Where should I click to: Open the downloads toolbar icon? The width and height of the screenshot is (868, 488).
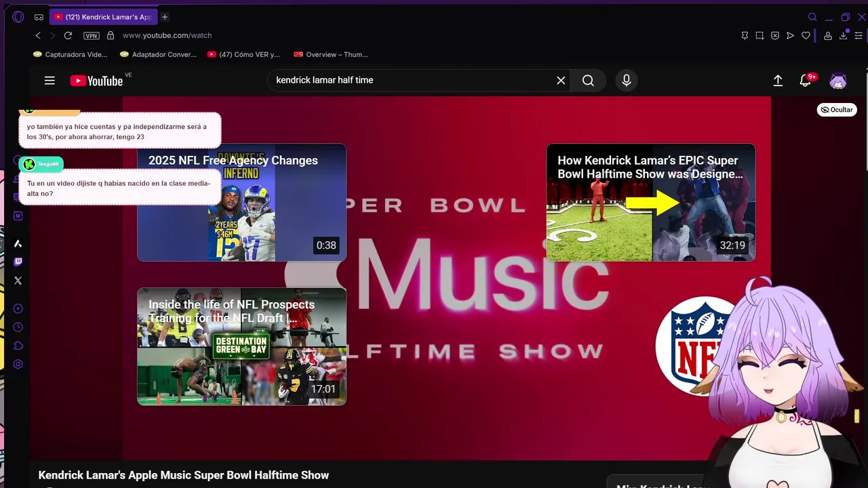point(844,35)
